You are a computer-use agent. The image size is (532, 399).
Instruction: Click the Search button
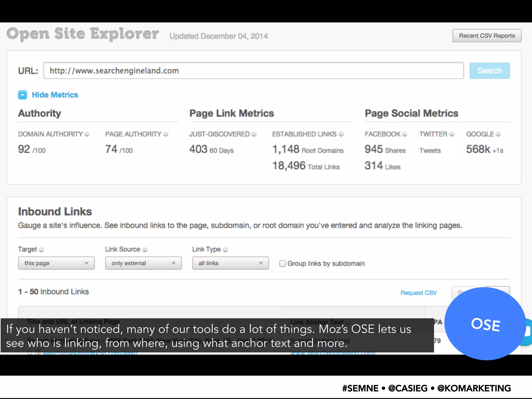tap(490, 71)
